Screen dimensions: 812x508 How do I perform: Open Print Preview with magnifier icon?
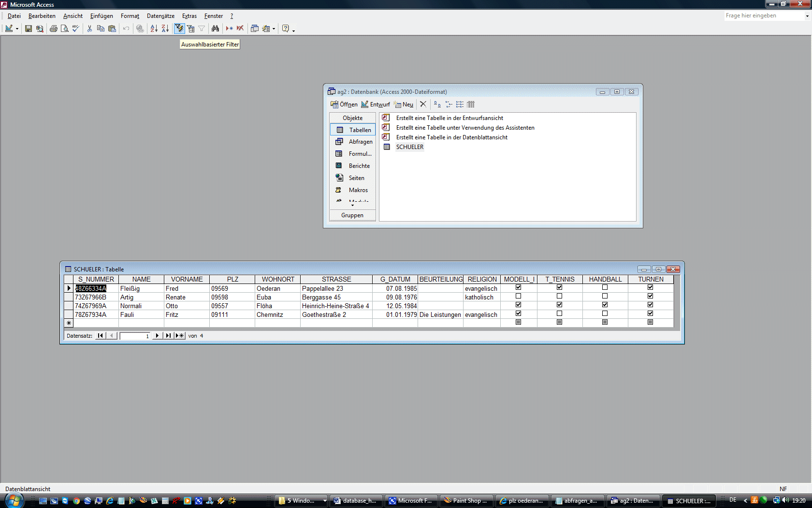[65, 29]
